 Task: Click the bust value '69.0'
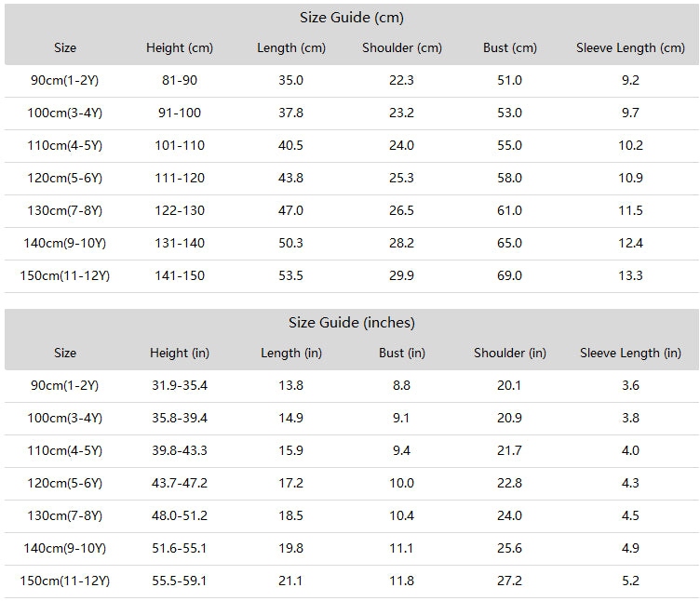[509, 275]
